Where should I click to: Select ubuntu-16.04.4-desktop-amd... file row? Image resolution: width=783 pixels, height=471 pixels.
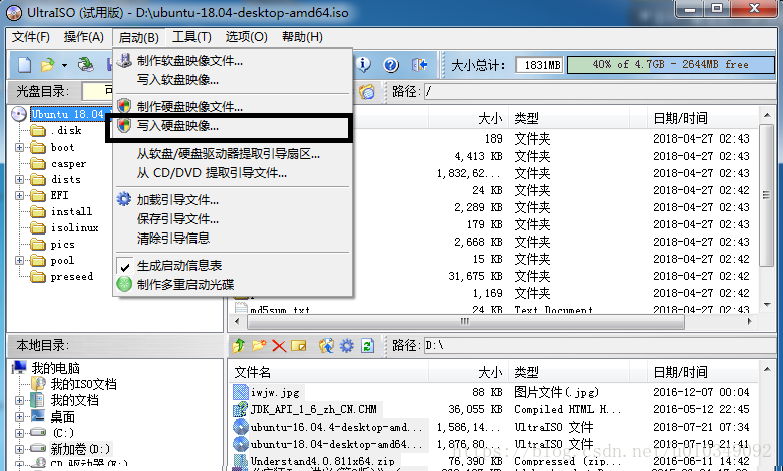(337, 427)
